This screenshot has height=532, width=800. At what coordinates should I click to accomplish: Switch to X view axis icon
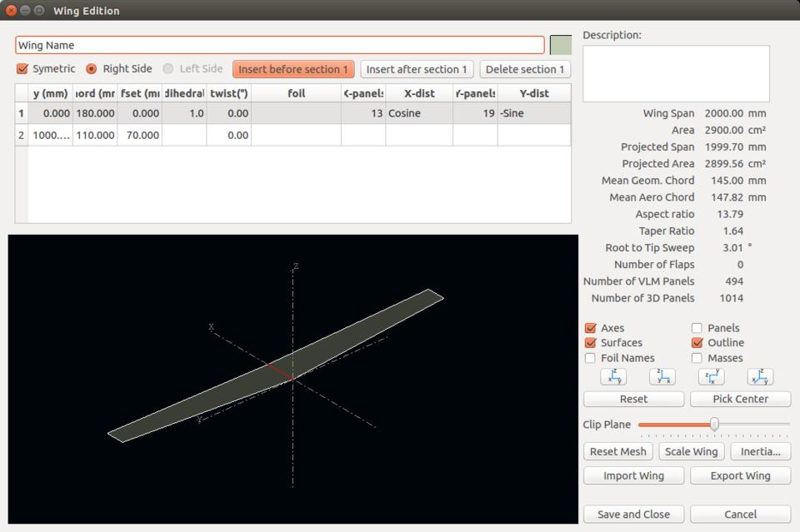(x=613, y=377)
